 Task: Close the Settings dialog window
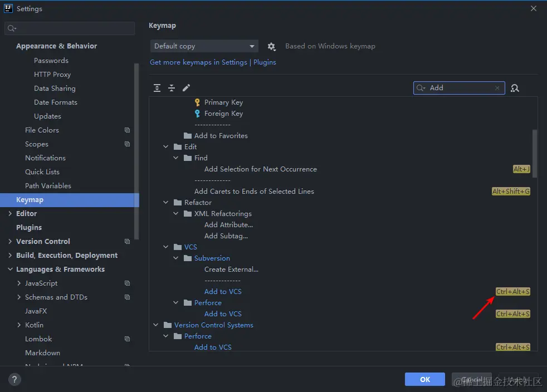(x=534, y=8)
